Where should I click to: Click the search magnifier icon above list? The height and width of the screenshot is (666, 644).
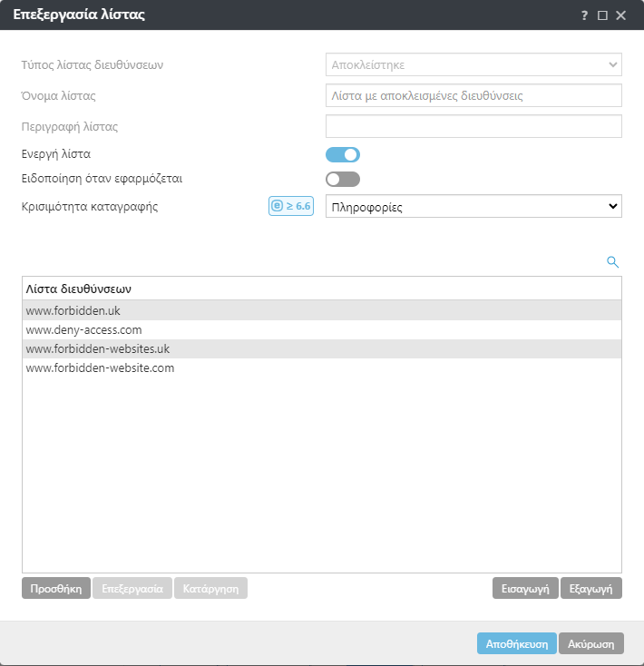[612, 262]
